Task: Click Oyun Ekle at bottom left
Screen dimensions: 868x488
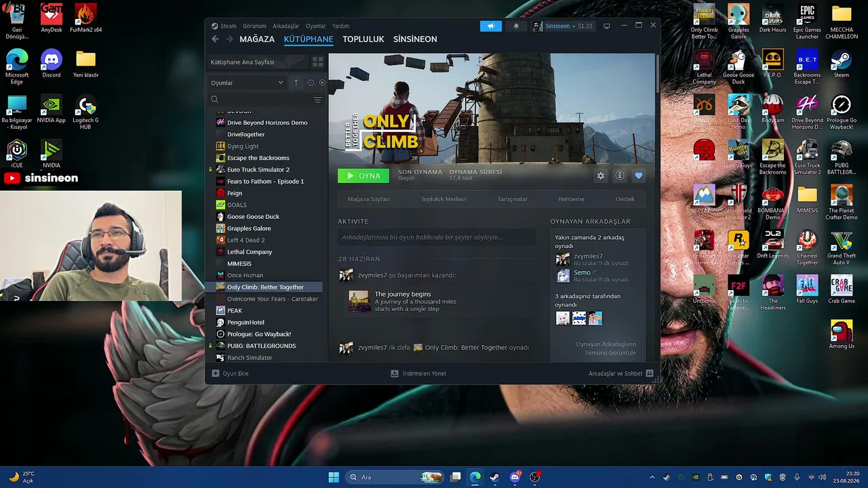Action: pyautogui.click(x=231, y=373)
